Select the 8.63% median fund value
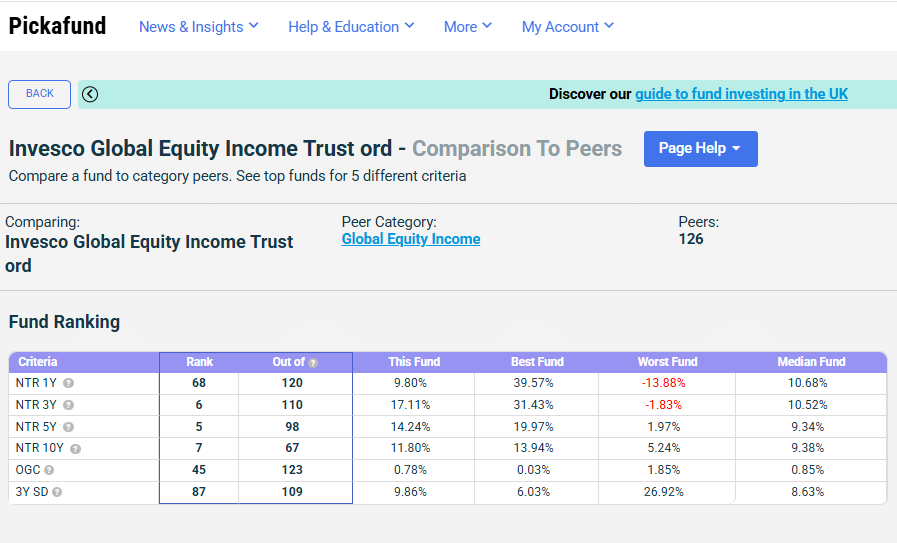The height and width of the screenshot is (543, 897). point(808,492)
